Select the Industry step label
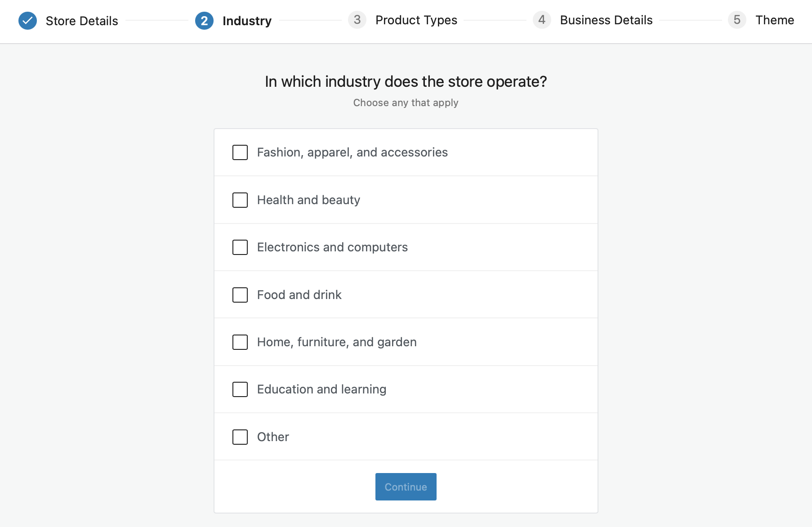Image resolution: width=812 pixels, height=527 pixels. click(247, 21)
